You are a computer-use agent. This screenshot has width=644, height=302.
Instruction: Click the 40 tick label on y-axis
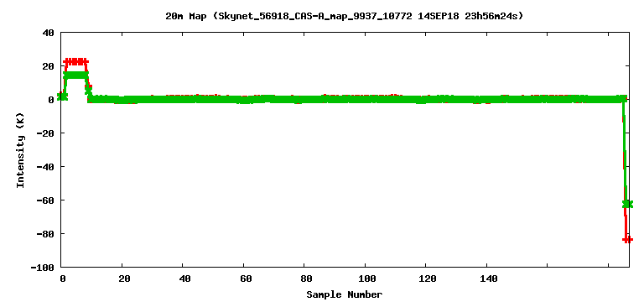(x=49, y=33)
